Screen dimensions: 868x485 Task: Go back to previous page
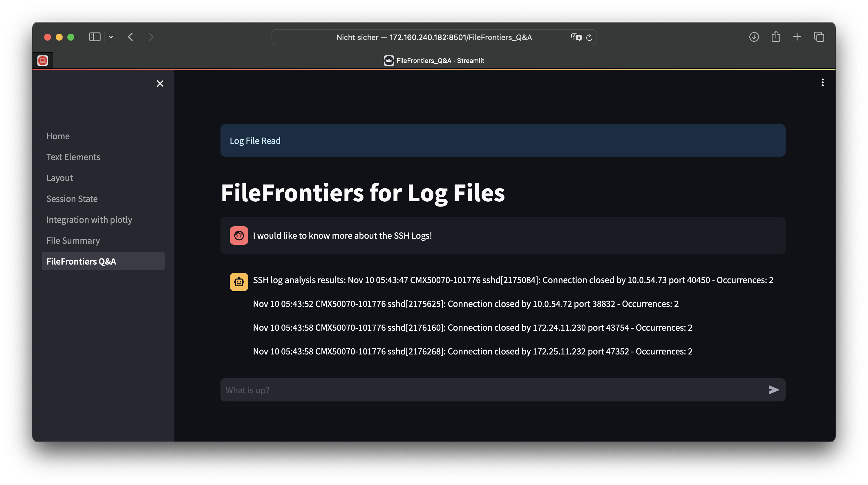pyautogui.click(x=131, y=37)
